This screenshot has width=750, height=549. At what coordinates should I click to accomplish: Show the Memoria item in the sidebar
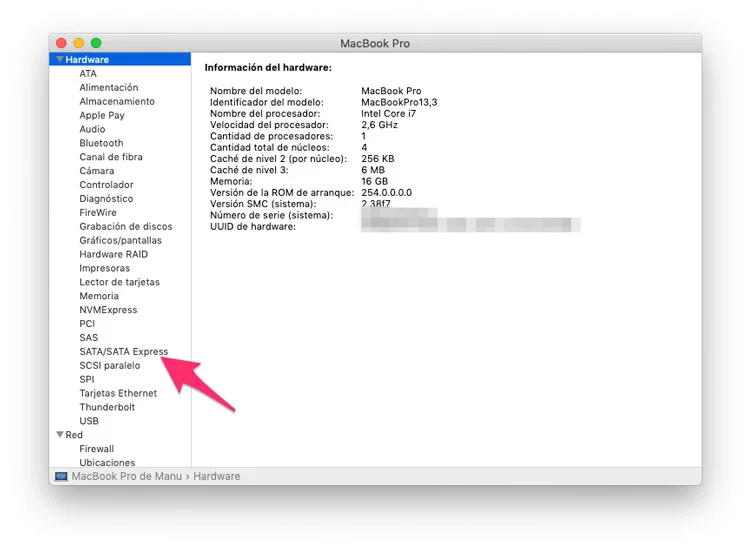click(x=99, y=296)
